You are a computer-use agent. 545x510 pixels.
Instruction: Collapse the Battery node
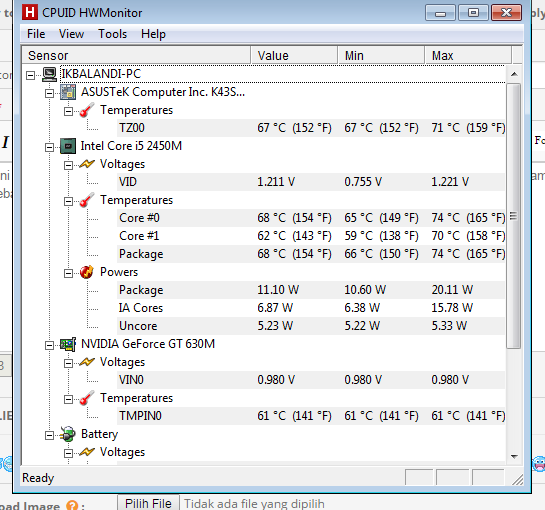pos(50,435)
